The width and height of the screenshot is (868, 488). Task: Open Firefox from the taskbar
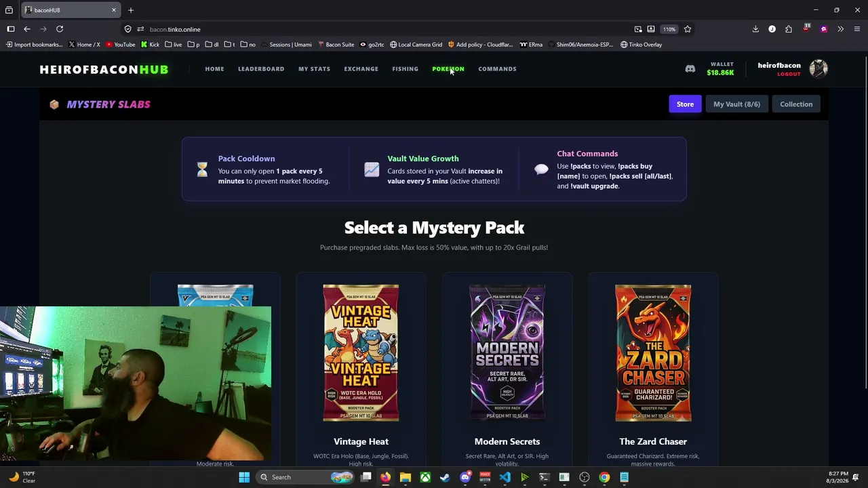385,477
